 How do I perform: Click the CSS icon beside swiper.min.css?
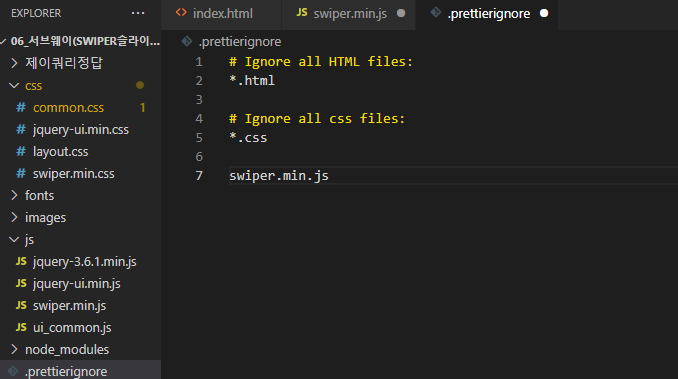click(21, 174)
